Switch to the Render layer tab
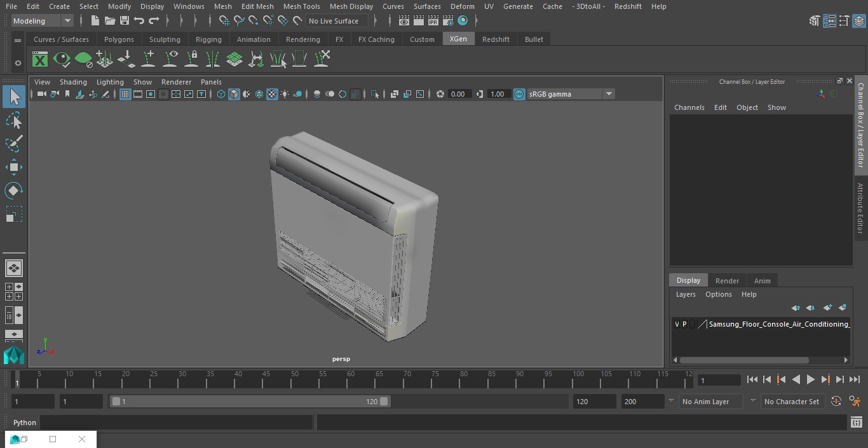Screen dimensions: 868x448 [727, 281]
